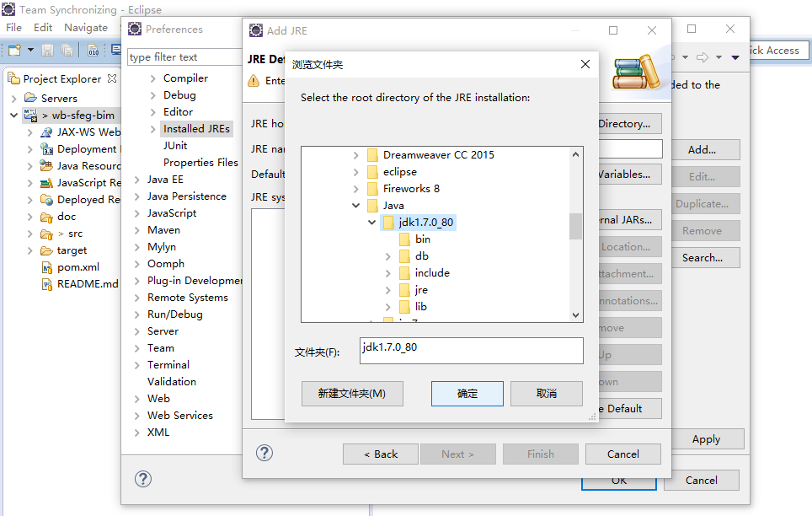The height and width of the screenshot is (516, 812).
Task: Click the wb-sfeg-bim project icon
Action: coord(30,115)
